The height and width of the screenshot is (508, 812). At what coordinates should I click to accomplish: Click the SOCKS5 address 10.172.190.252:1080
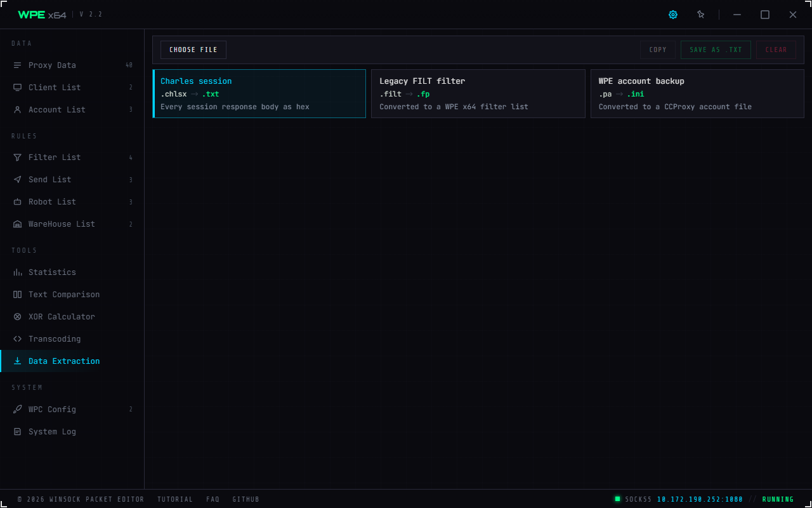point(700,499)
